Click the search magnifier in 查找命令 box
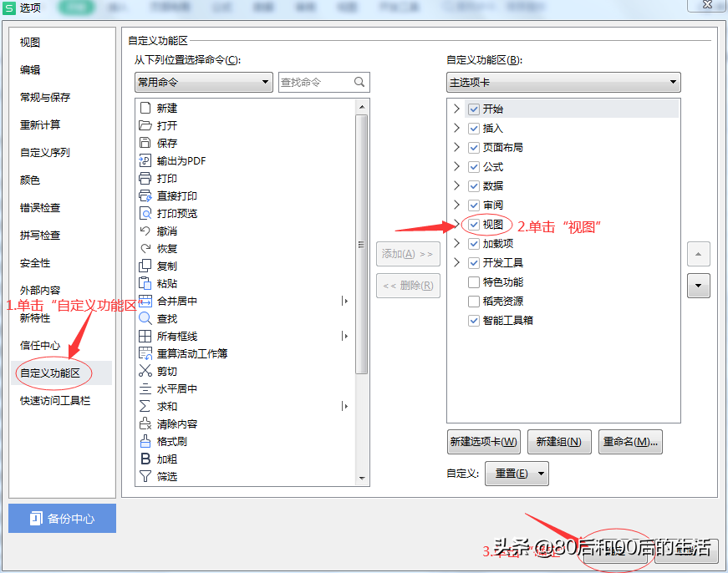 point(359,82)
